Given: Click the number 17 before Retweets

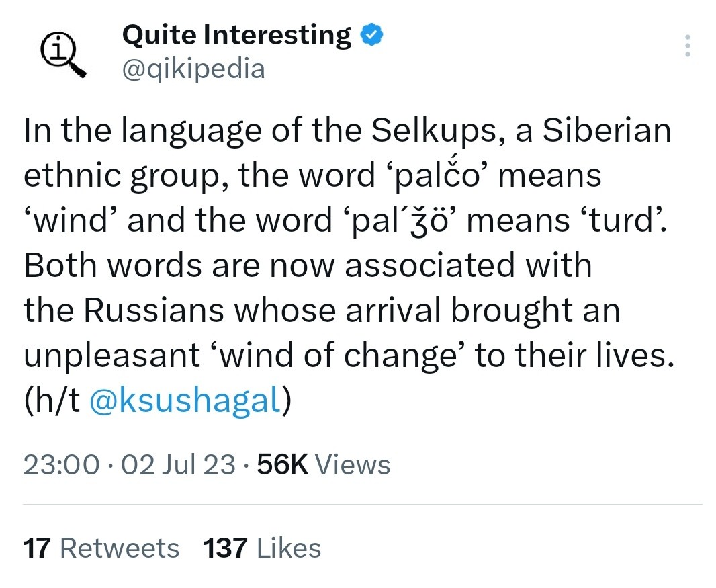Looking at the screenshot, I should [37, 548].
